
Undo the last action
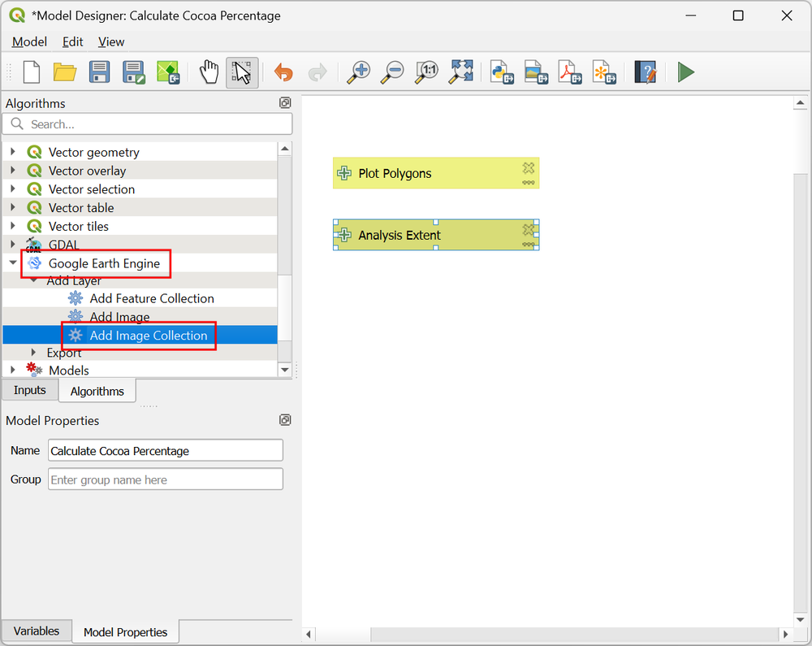[x=283, y=72]
